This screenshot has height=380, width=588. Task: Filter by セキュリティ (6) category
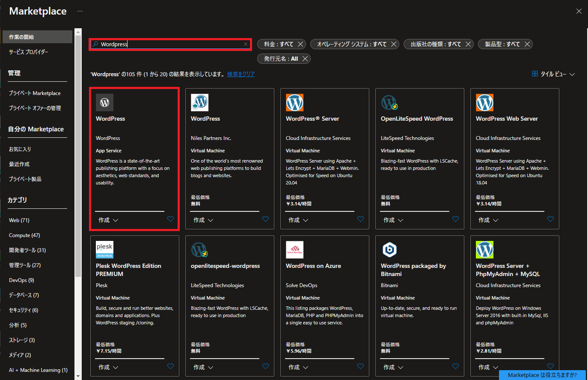point(24,310)
